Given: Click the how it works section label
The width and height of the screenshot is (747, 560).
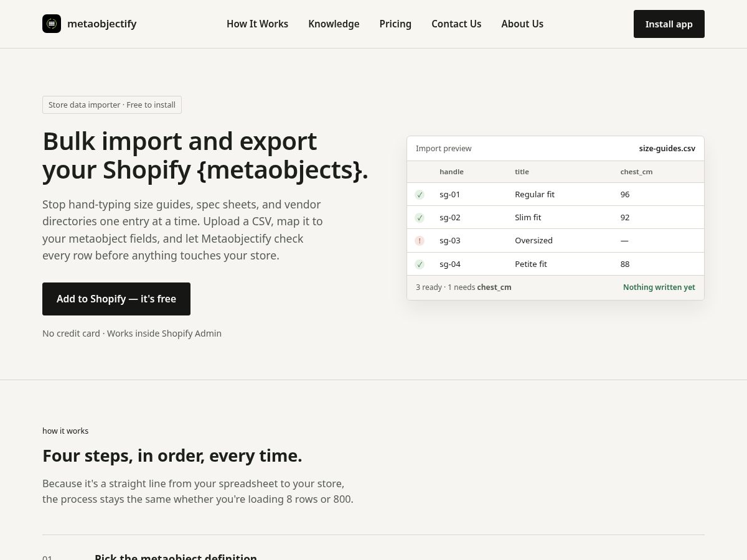Looking at the screenshot, I should (x=65, y=431).
